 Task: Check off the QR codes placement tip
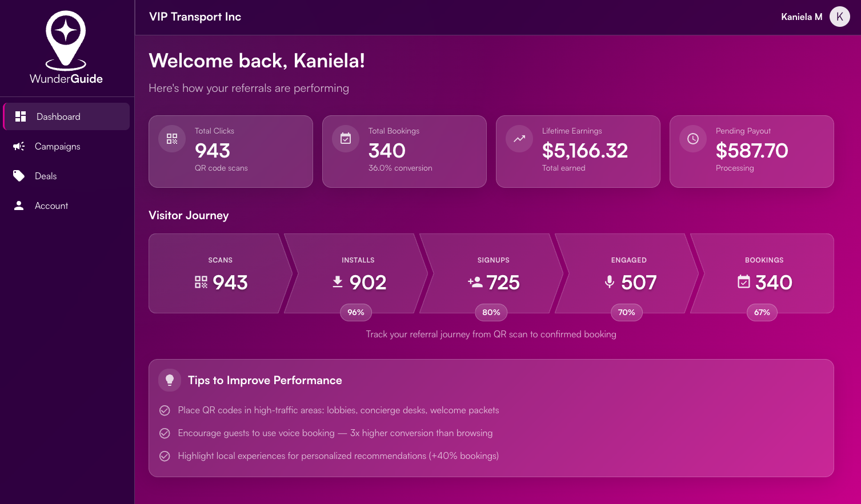tap(165, 410)
